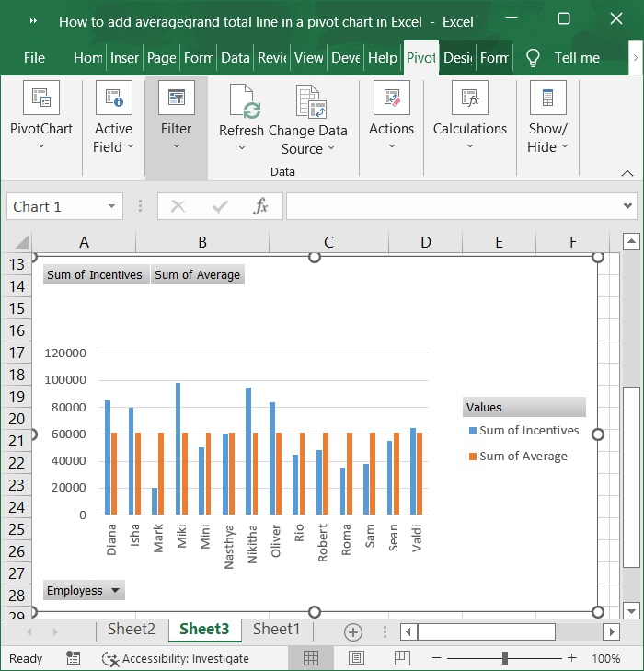Image resolution: width=644 pixels, height=671 pixels.
Task: Click the Insert Function fx icon
Action: (x=261, y=207)
